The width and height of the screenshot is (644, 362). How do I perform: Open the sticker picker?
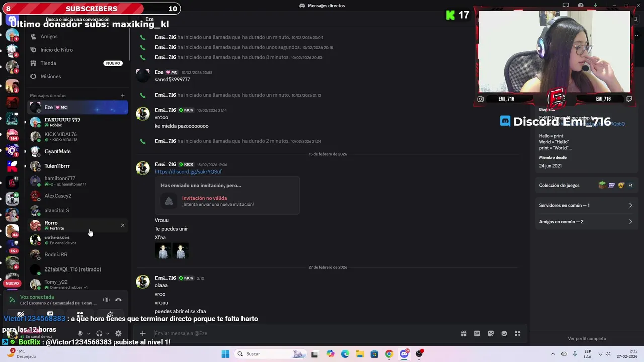point(491,333)
